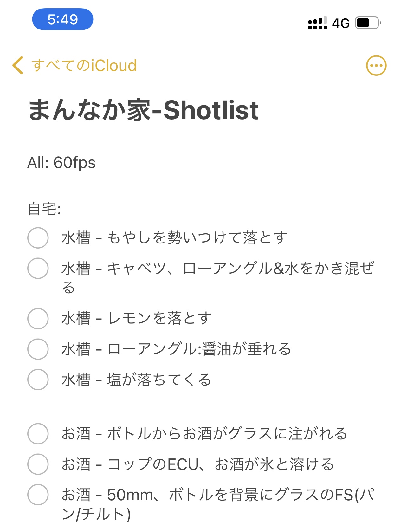Check the キャベツ、ローアングル checklist circle
407x532 pixels.
(x=38, y=268)
